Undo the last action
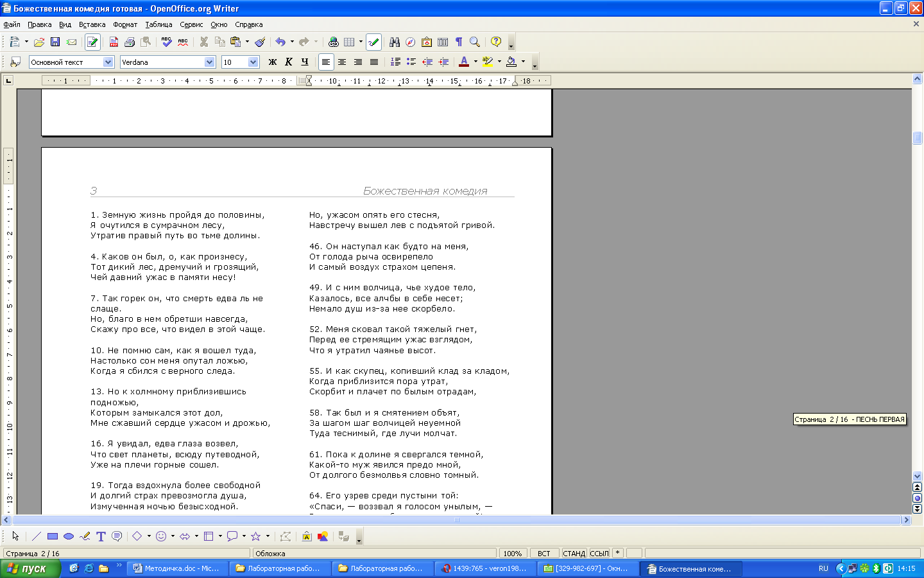924x578 pixels. (280, 42)
